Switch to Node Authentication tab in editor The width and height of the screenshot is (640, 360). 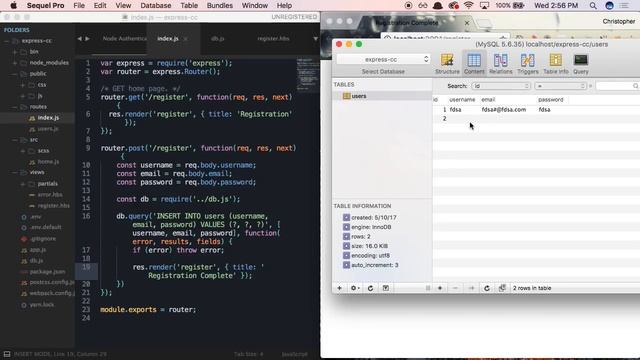tap(124, 39)
